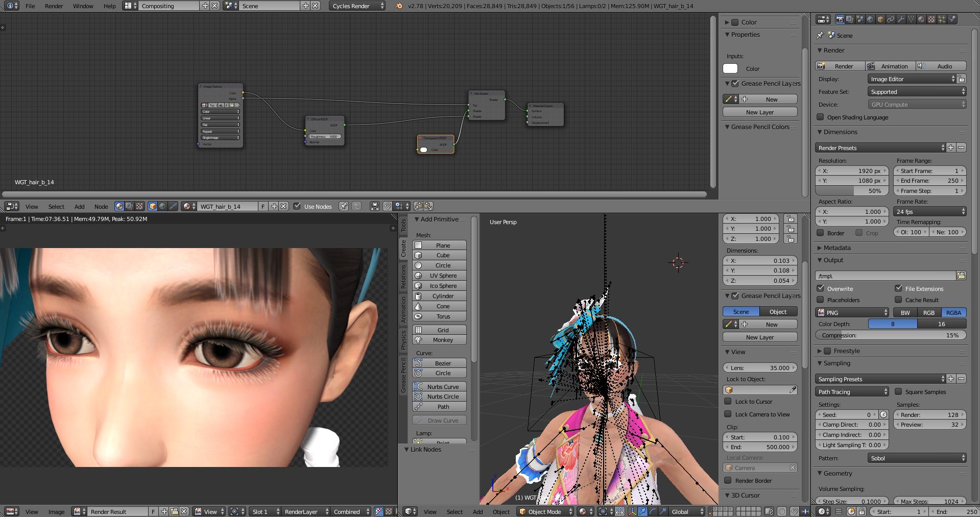The height and width of the screenshot is (517, 980).
Task: Select Compositing nodes tree type
Action: (x=129, y=206)
